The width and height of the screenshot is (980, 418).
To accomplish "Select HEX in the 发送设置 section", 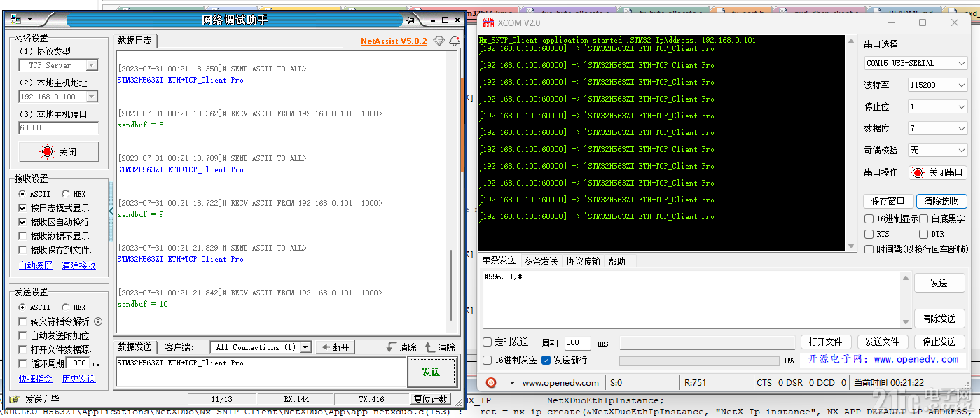I will point(74,307).
